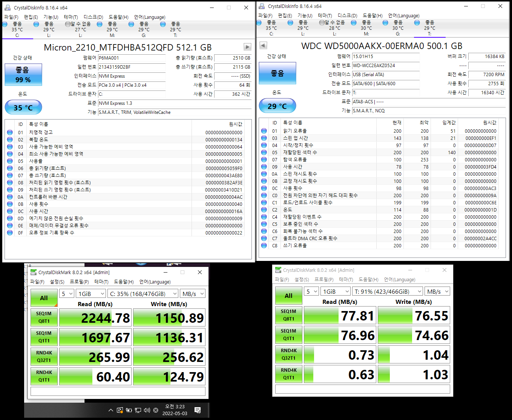The height and width of the screenshot is (420, 512).
Task: Click status text box in left CrystalDiskMark
Action: point(118,391)
